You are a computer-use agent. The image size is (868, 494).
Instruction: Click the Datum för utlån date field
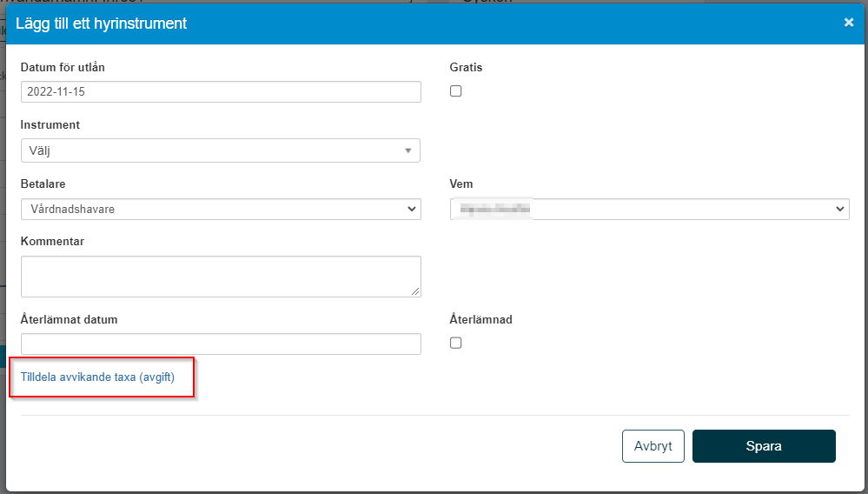(x=221, y=92)
